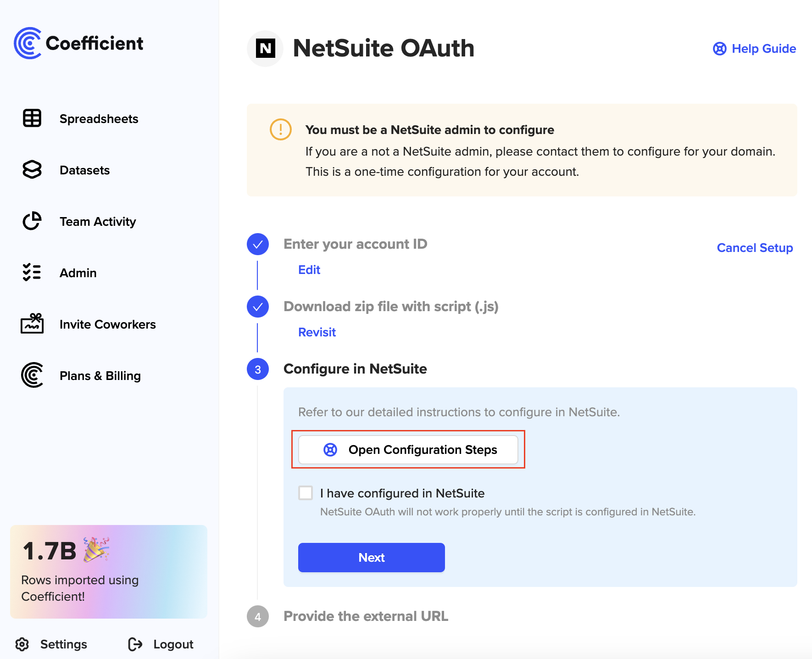Click the NetSuite N logo icon

(265, 48)
